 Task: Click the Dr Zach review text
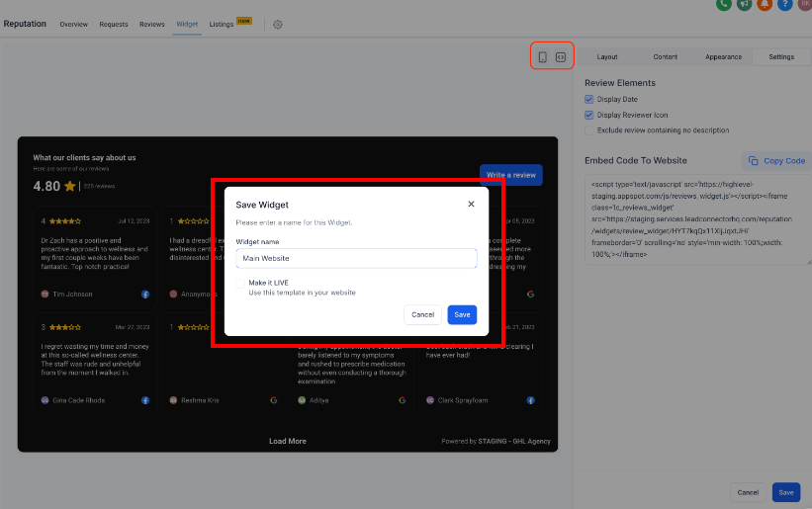[x=94, y=253]
